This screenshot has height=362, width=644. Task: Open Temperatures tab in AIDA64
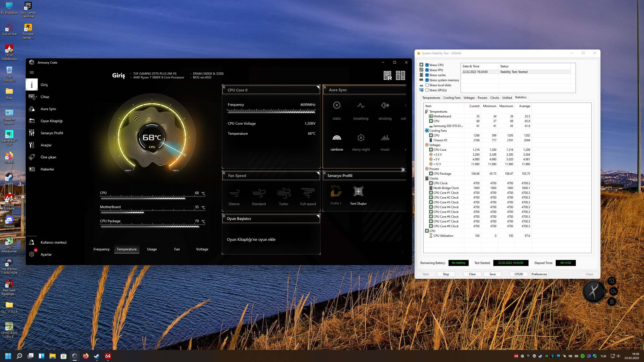tap(431, 98)
